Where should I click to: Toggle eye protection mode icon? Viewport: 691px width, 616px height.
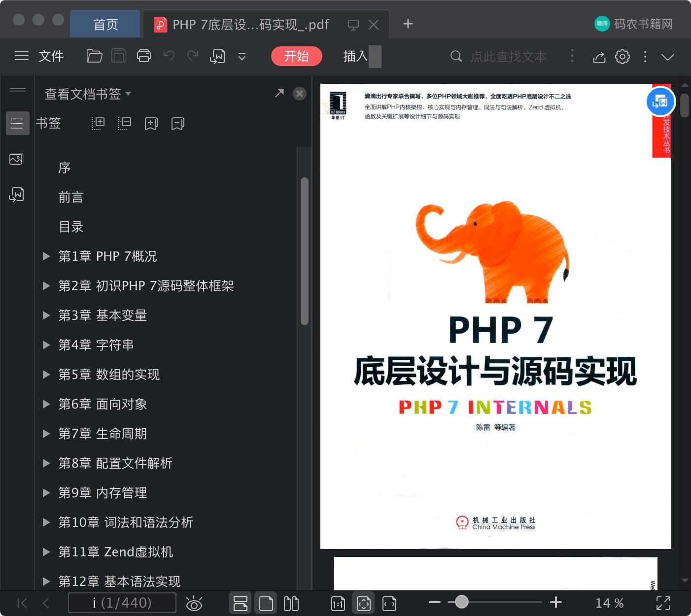(x=194, y=603)
